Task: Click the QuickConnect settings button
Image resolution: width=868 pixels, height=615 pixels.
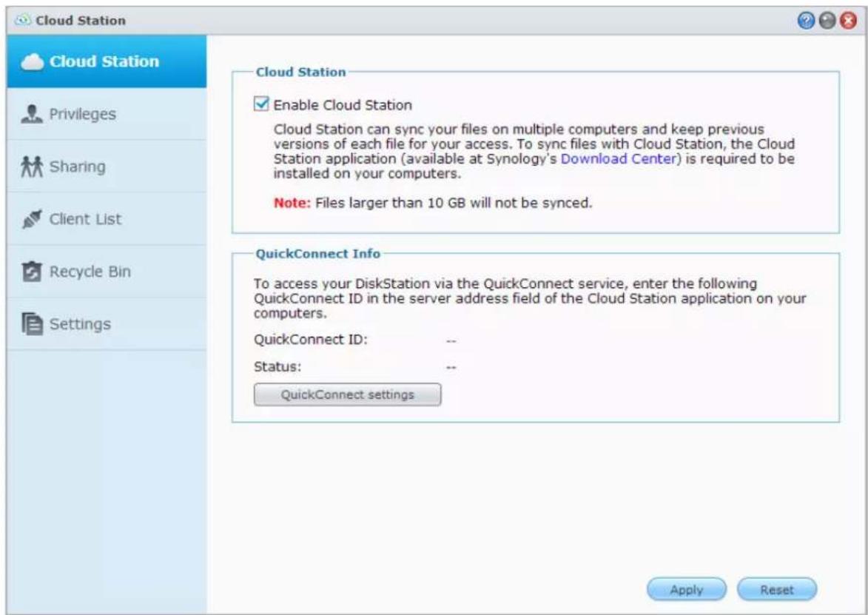Action: click(348, 394)
